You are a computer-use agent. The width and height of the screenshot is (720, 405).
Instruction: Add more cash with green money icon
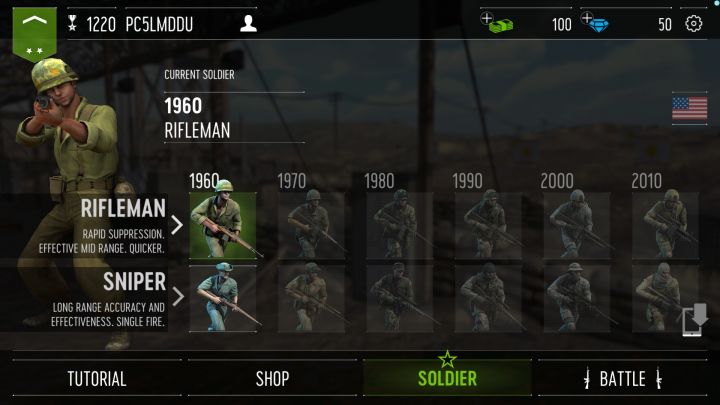click(497, 23)
